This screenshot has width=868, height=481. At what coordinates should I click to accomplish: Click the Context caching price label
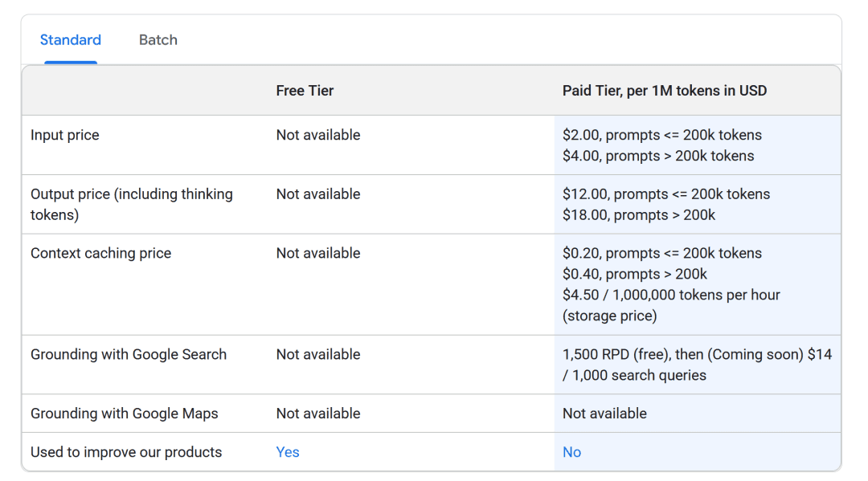coord(100,253)
